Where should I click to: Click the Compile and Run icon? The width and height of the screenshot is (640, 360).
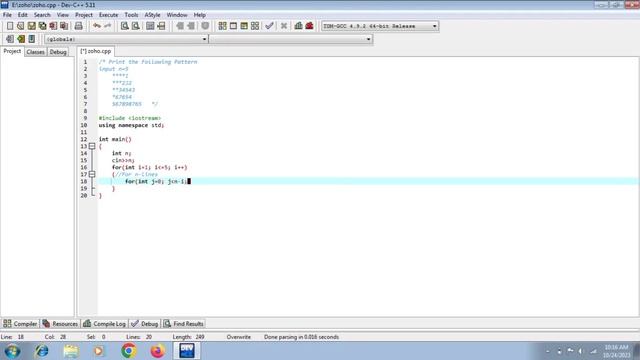(244, 26)
